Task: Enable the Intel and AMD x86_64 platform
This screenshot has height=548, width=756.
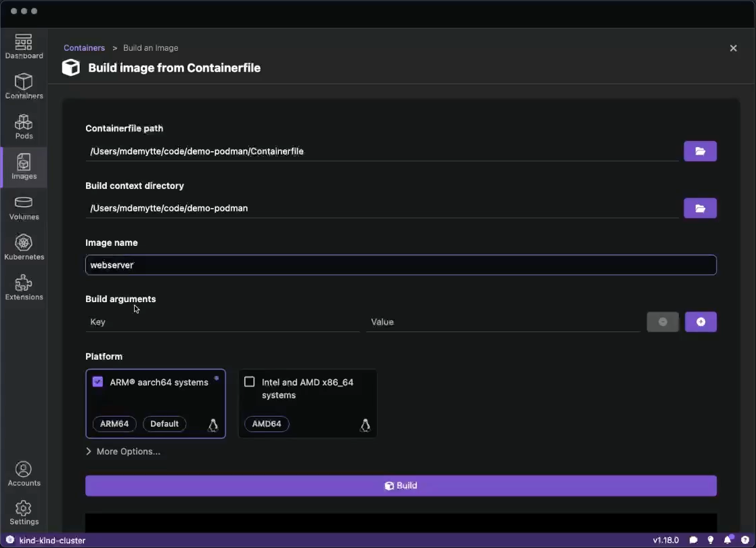Action: point(250,381)
